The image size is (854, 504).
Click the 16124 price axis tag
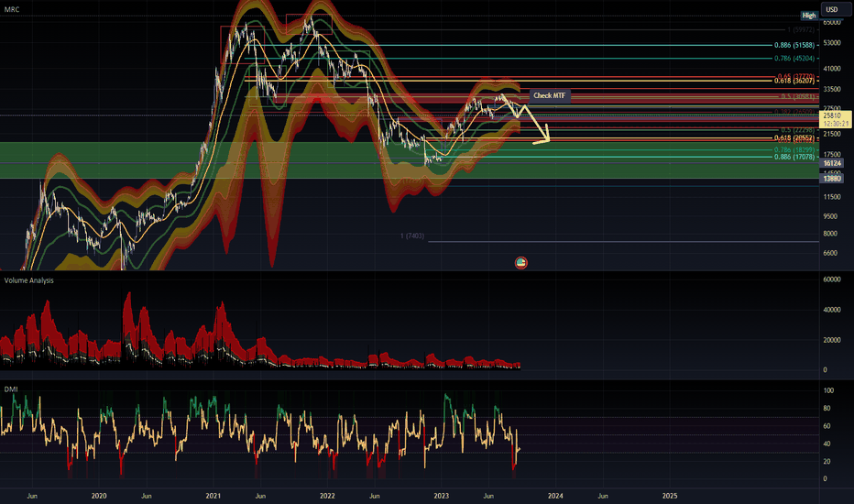coord(832,163)
